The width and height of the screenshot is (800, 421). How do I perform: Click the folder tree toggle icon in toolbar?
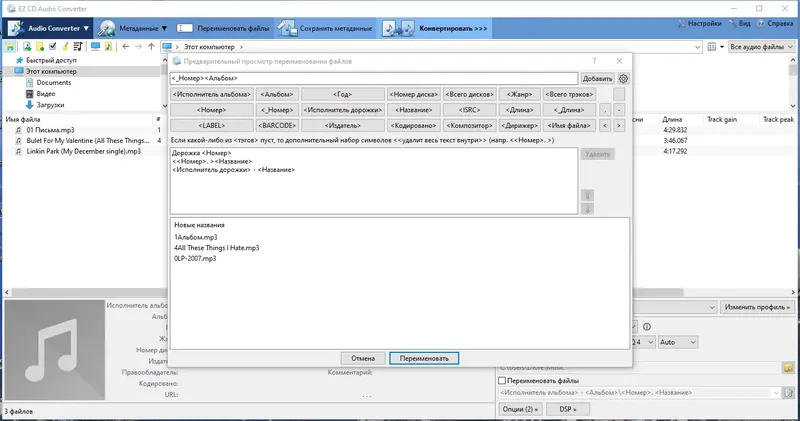coord(10,46)
